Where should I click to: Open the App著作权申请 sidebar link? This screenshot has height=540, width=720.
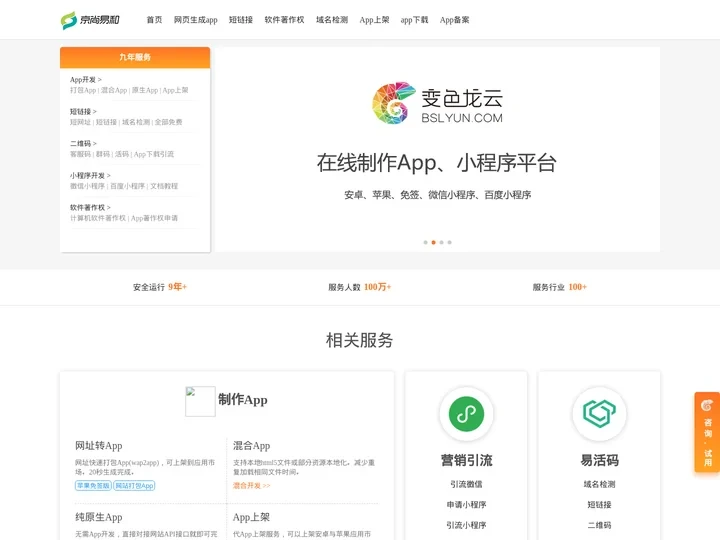coord(154,218)
